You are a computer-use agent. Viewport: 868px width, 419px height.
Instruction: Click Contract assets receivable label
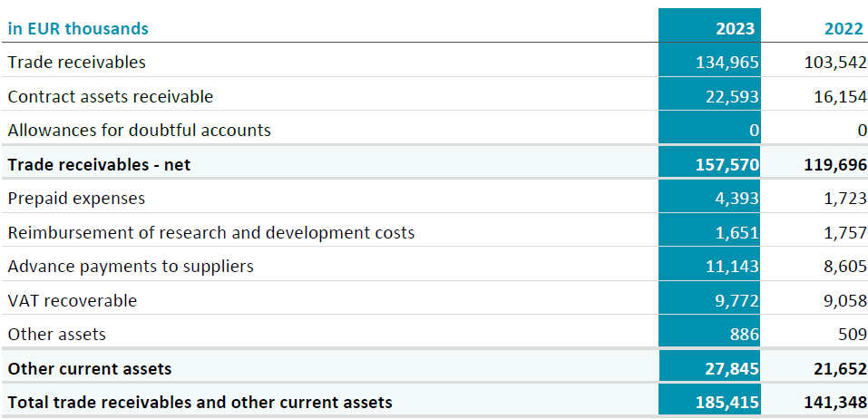click(x=110, y=96)
